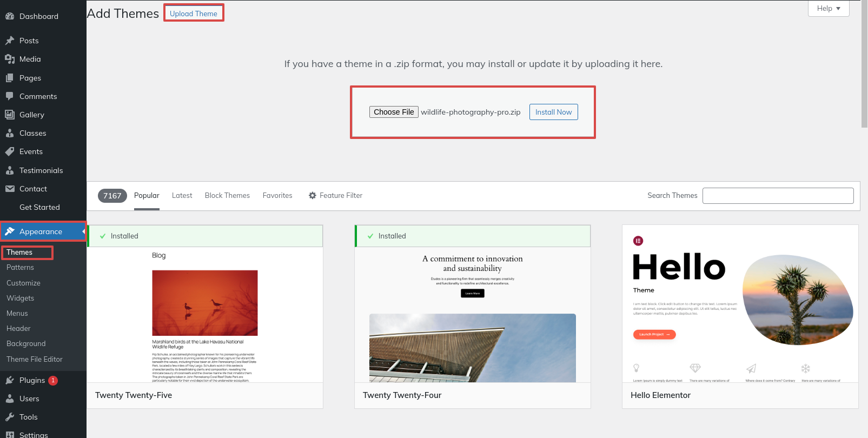Viewport: 868px width, 438px height.
Task: Collapse the Appearance submenu arrow
Action: click(x=84, y=231)
